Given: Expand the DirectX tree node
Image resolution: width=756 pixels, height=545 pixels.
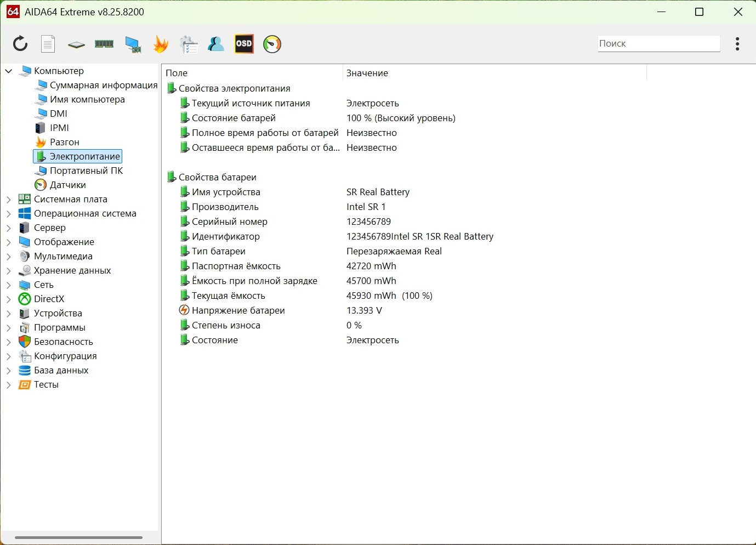Looking at the screenshot, I should (9, 299).
